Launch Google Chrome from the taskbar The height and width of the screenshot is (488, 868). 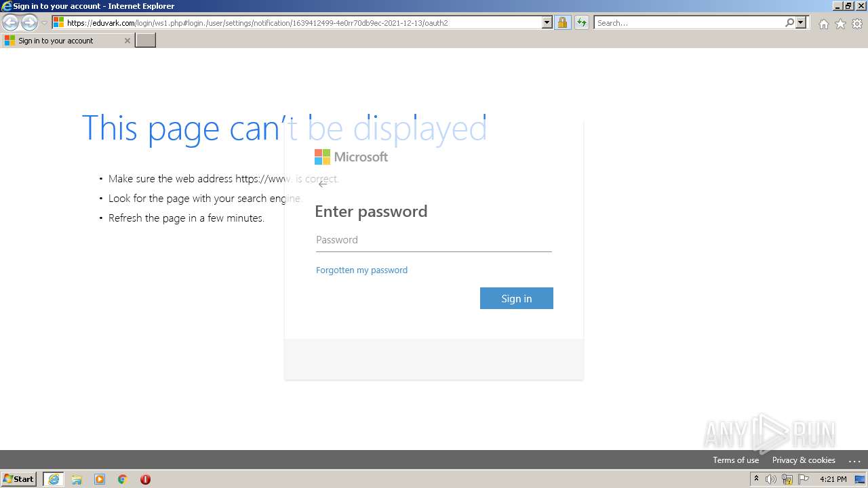(123, 479)
